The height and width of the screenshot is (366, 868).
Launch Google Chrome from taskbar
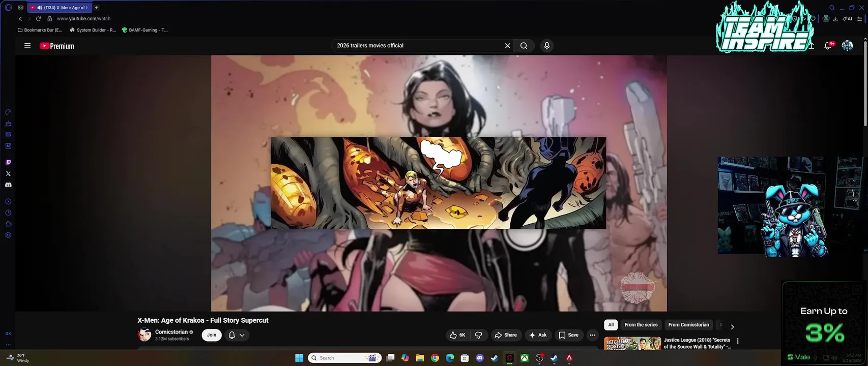[435, 358]
